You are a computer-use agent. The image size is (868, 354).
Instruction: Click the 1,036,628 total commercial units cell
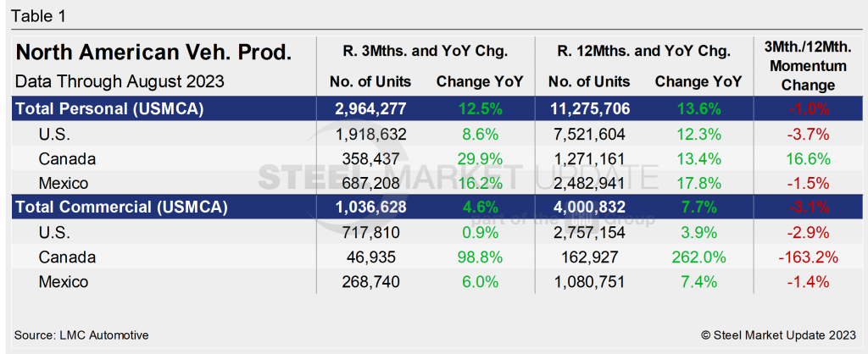coord(372,207)
